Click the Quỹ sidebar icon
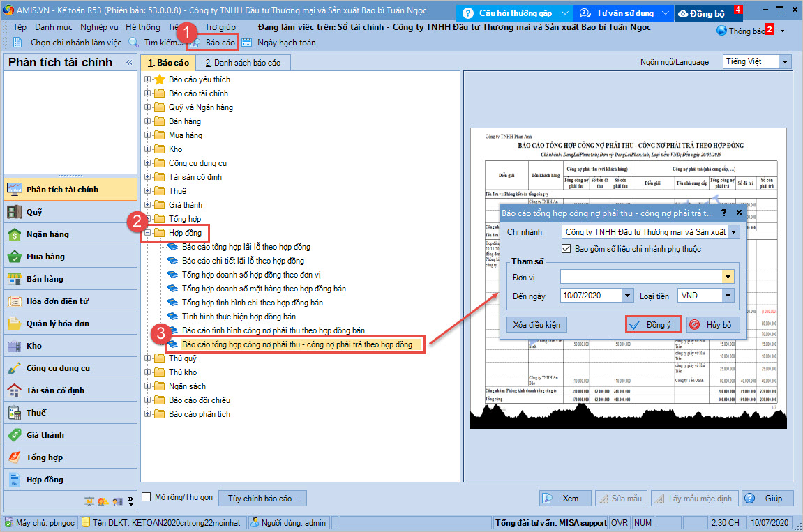Screen dimensions: 803x532 [14, 212]
